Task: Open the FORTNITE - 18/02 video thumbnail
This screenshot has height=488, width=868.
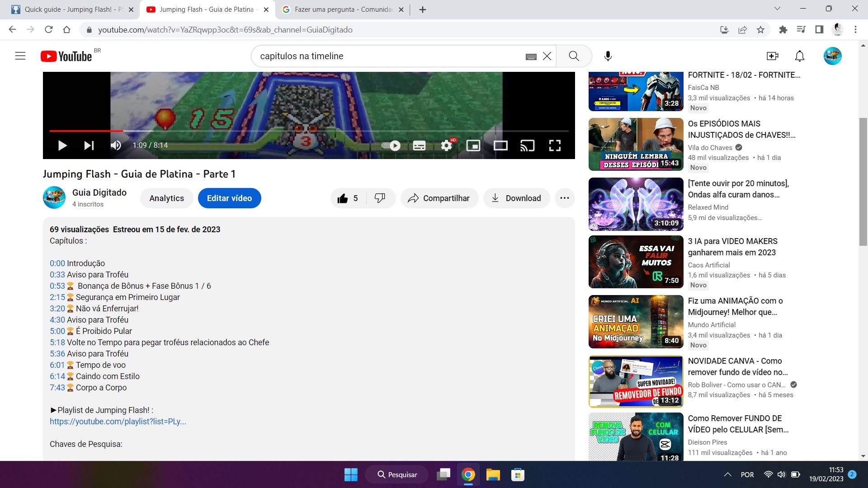Action: (x=636, y=91)
